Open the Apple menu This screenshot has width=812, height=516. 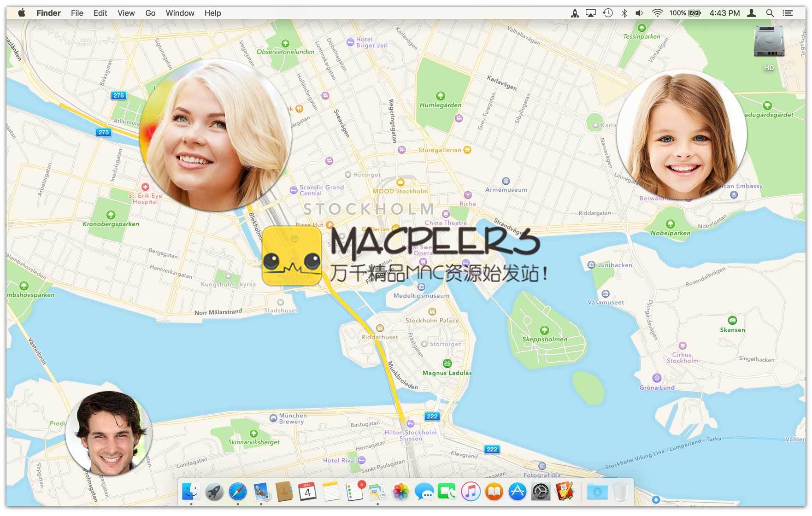pos(22,13)
